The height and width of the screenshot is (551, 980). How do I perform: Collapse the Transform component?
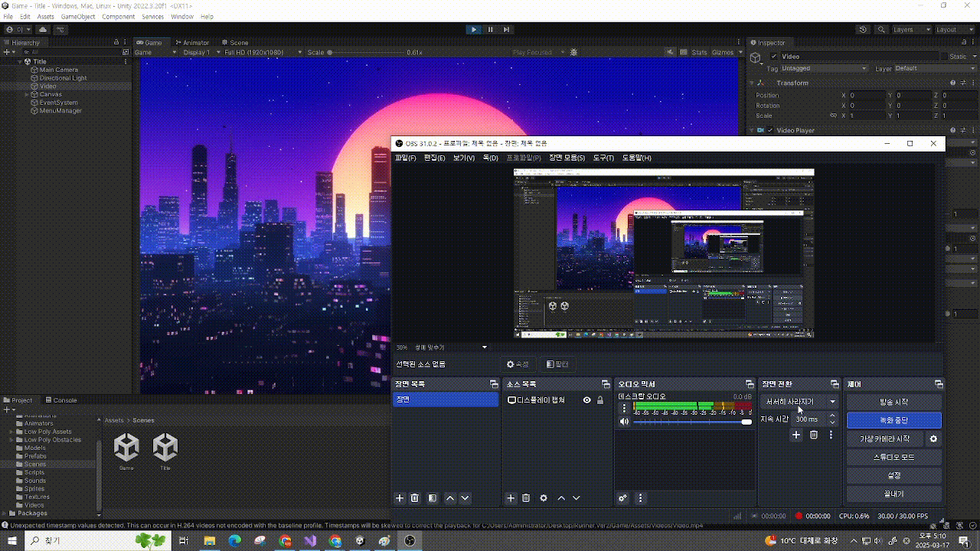coord(753,83)
